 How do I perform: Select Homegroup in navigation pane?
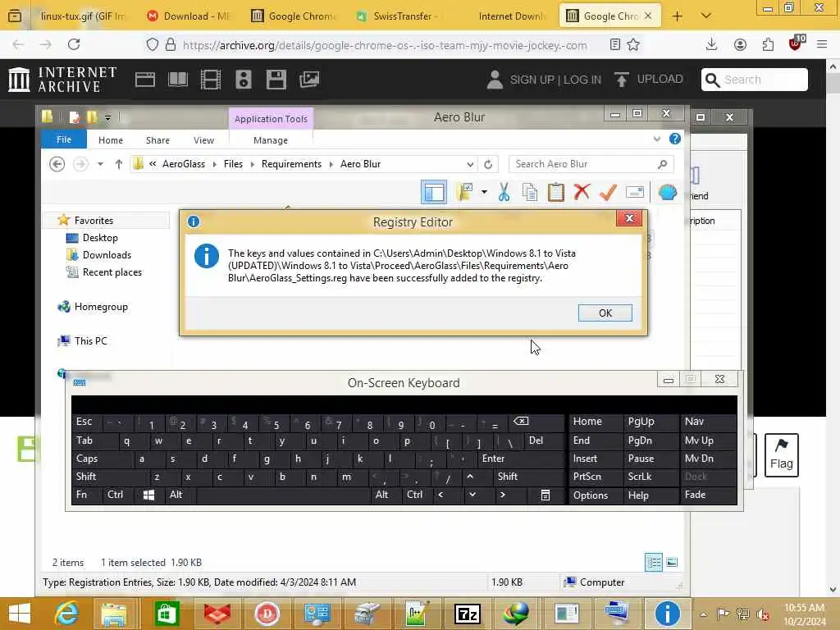tap(101, 307)
